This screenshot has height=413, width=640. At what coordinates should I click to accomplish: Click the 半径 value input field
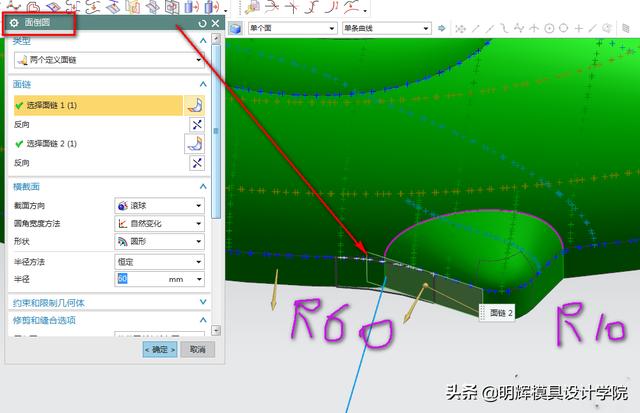(x=141, y=279)
